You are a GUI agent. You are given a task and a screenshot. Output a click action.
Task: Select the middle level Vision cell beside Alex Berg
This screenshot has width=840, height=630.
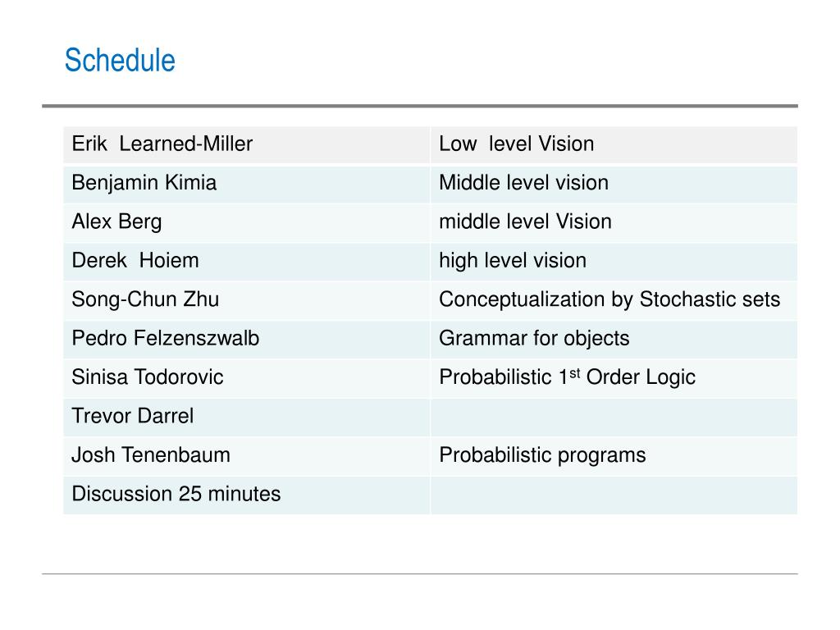(x=614, y=223)
